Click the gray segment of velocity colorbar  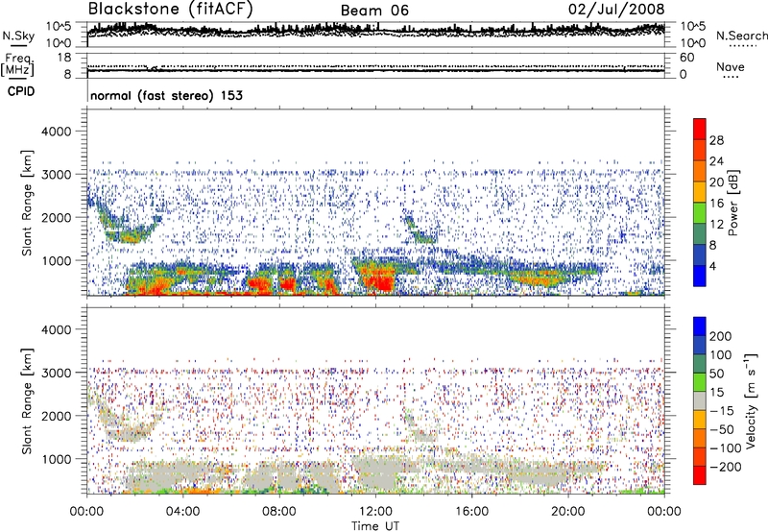(700, 400)
